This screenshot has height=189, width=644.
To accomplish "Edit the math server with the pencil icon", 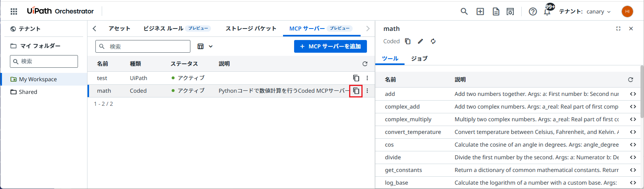I will [420, 41].
